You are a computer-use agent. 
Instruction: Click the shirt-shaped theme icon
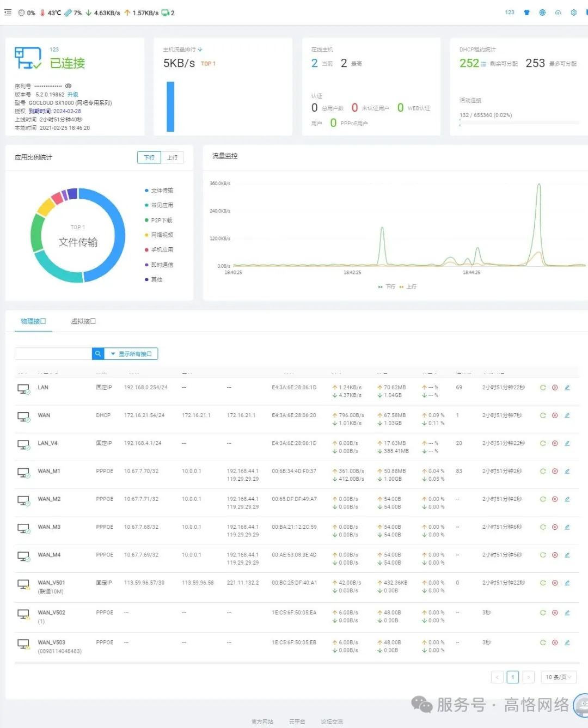click(x=526, y=13)
